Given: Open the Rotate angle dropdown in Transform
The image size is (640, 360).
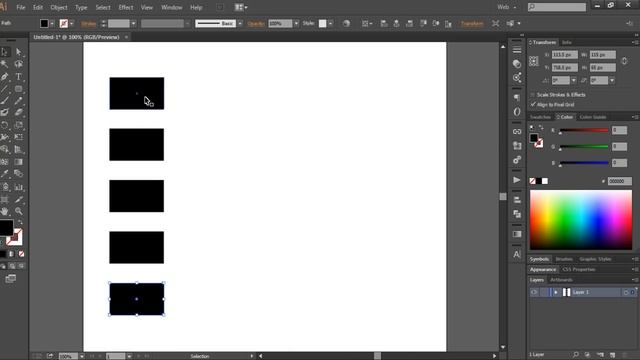Looking at the screenshot, I should (x=574, y=80).
